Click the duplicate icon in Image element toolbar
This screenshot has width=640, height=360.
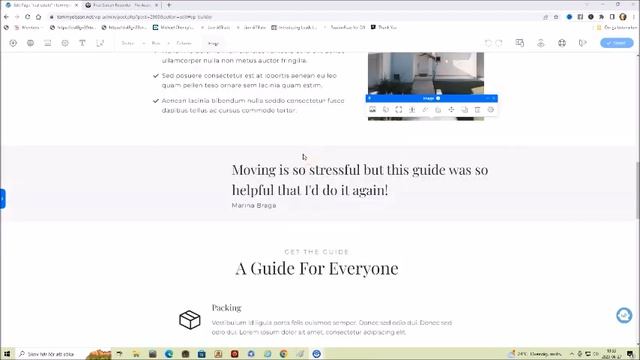(x=464, y=109)
